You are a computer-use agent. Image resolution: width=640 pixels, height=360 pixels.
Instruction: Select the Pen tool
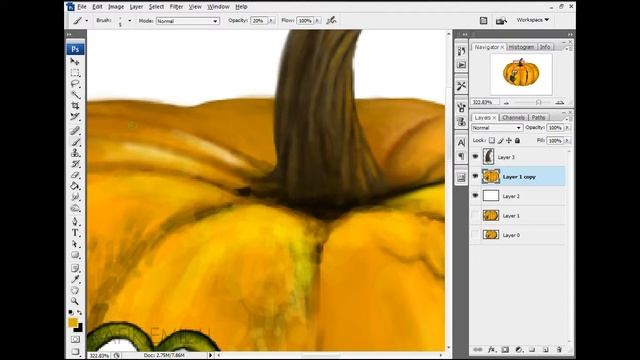point(75,222)
